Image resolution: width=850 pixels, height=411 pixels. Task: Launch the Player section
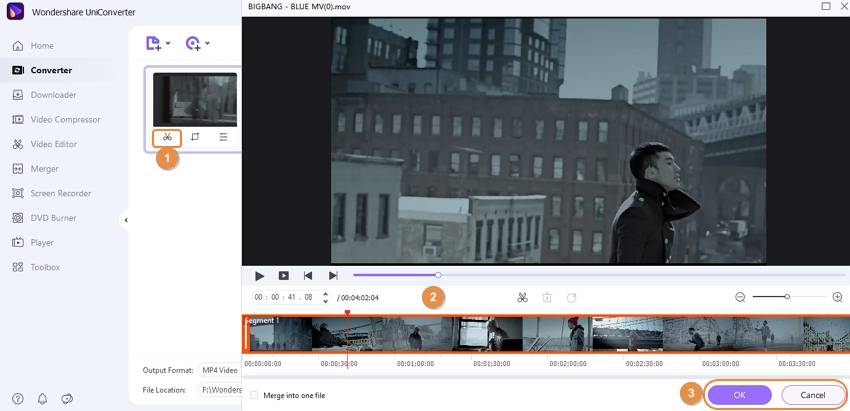tap(33, 242)
